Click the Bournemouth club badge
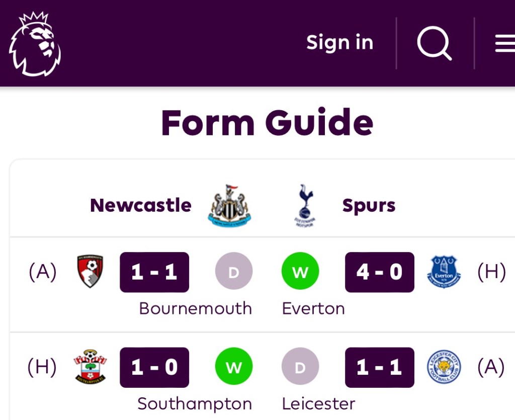Image resolution: width=515 pixels, height=420 pixels. pos(90,272)
